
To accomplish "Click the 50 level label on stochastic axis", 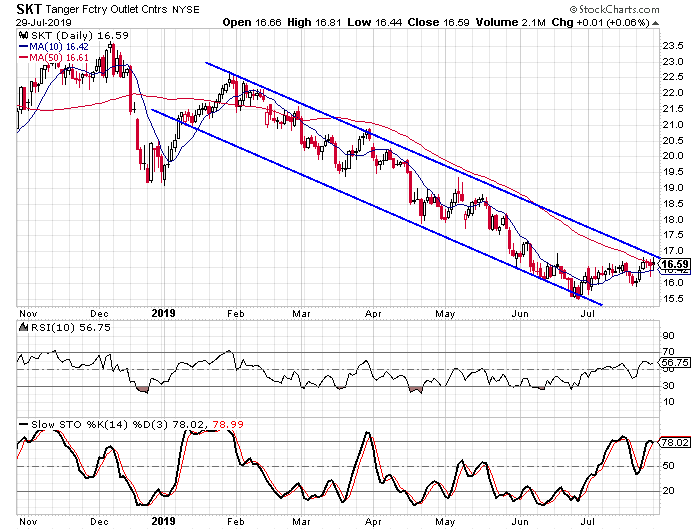I will click(x=668, y=466).
